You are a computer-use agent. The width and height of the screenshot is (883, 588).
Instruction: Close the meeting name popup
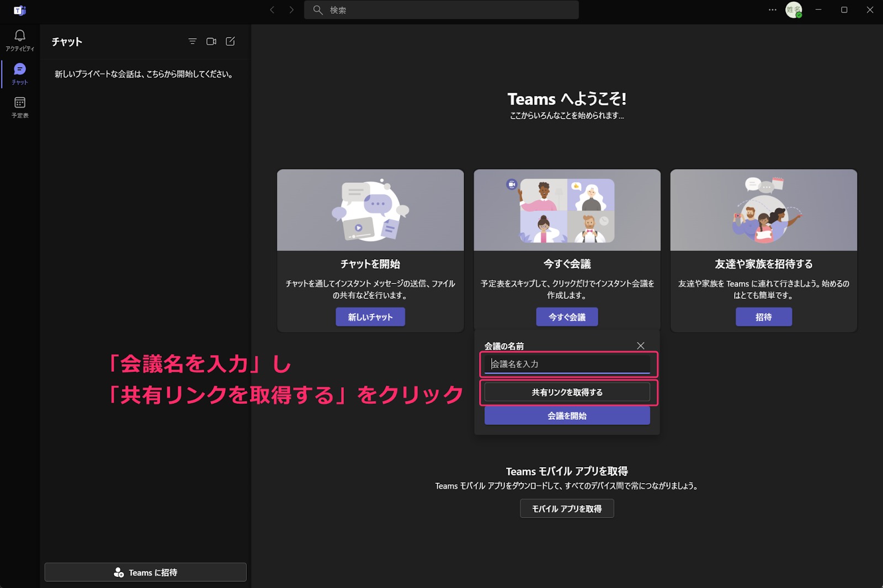(641, 346)
